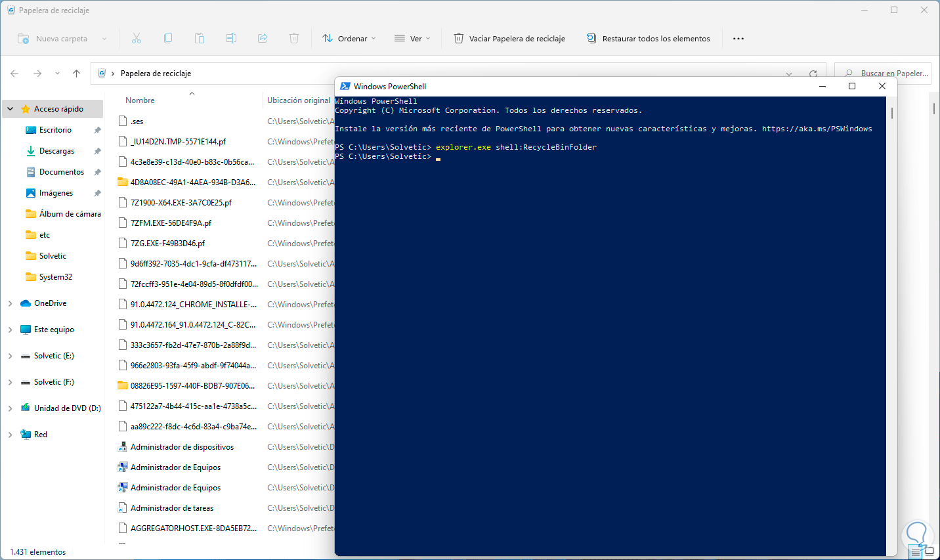Click the Cut scissors icon in the toolbar
The height and width of the screenshot is (560, 940).
pos(137,39)
